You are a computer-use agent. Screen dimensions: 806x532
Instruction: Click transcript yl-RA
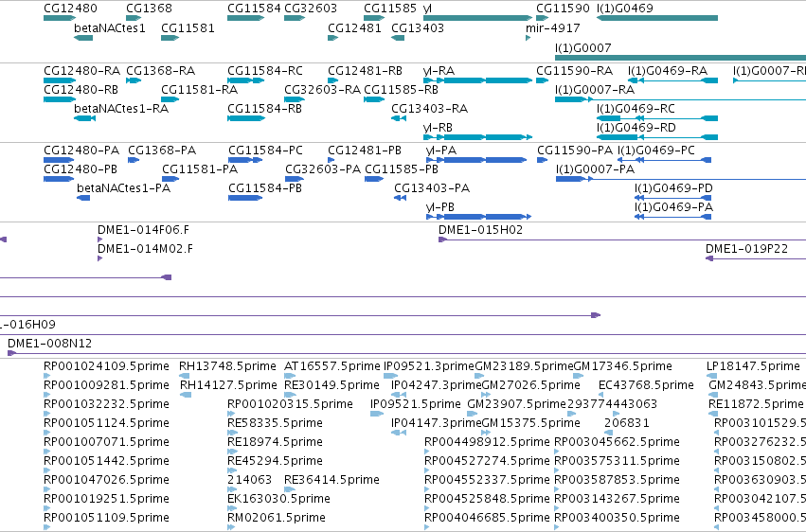(478, 80)
